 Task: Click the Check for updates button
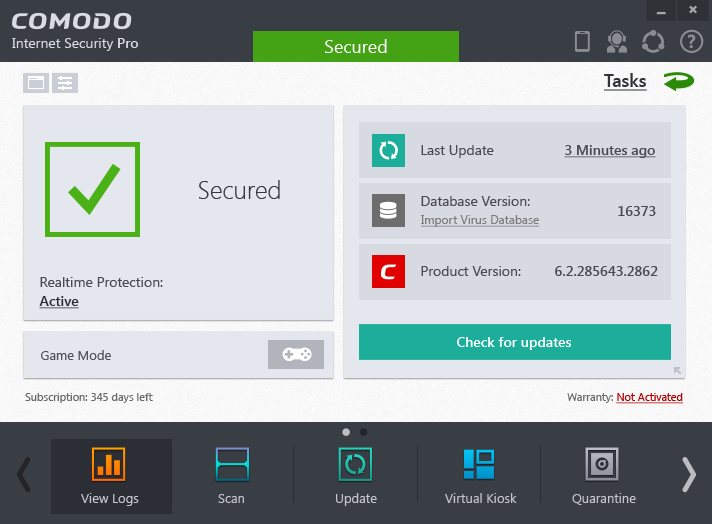[x=514, y=342]
